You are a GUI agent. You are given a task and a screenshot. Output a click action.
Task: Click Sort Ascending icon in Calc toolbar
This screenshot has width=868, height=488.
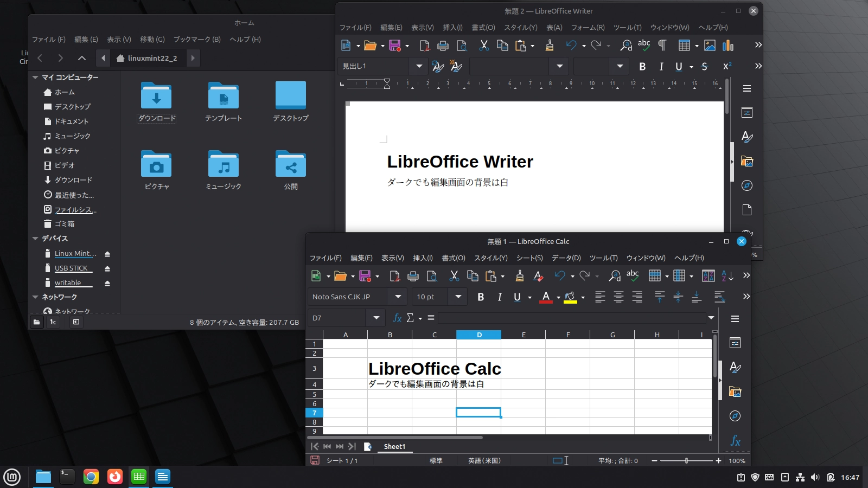click(x=727, y=276)
